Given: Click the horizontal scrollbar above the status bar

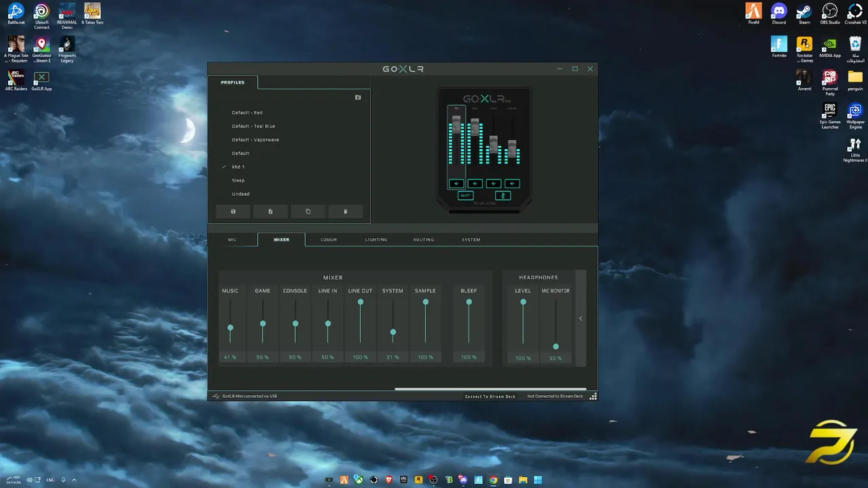Looking at the screenshot, I should pyautogui.click(x=490, y=389).
